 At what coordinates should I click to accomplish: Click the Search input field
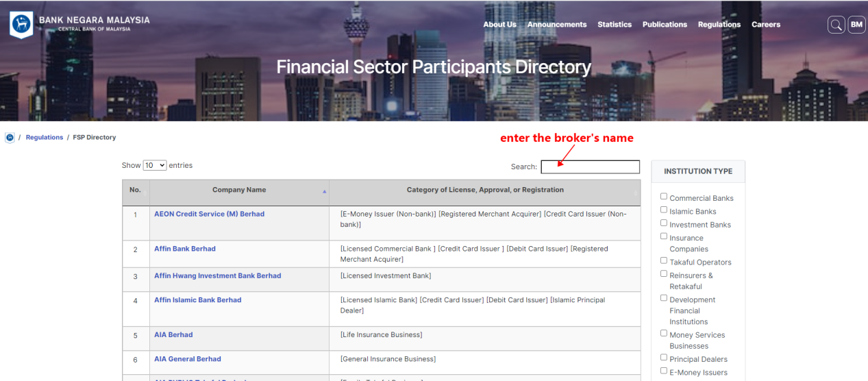point(590,167)
